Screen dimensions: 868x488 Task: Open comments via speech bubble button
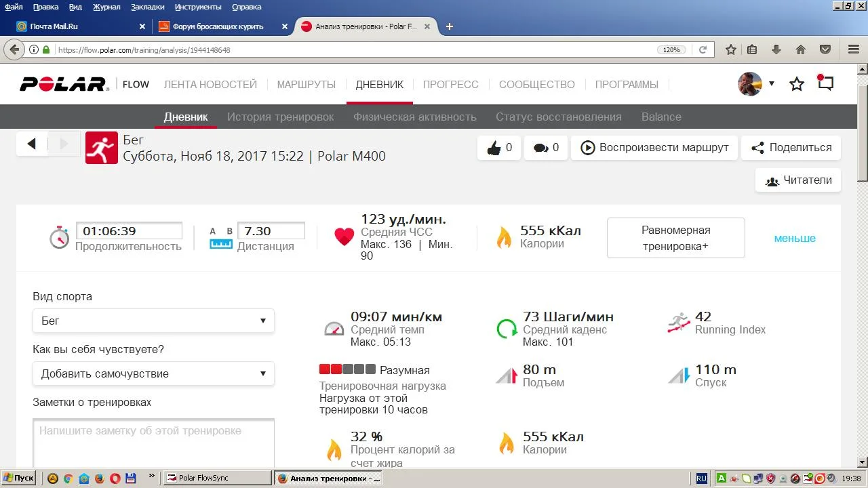click(x=546, y=148)
